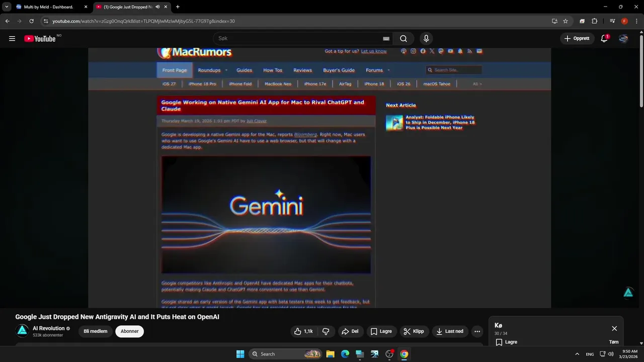
Task: Close the Multi by Meld tab
Action: click(x=86, y=7)
